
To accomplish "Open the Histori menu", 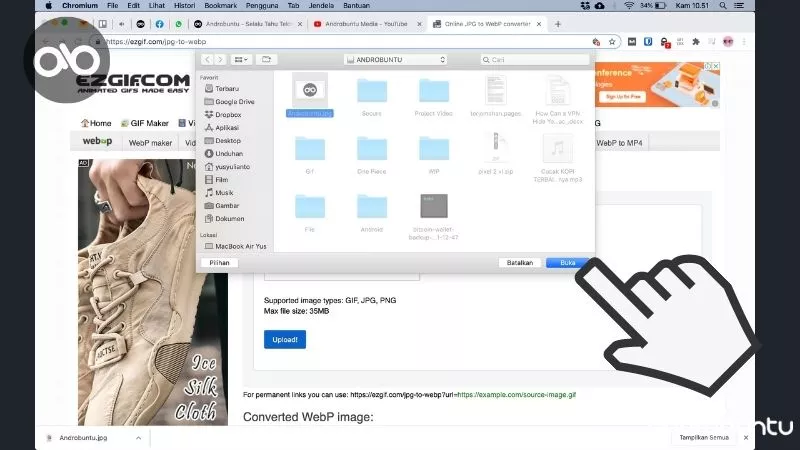I will coord(184,6).
